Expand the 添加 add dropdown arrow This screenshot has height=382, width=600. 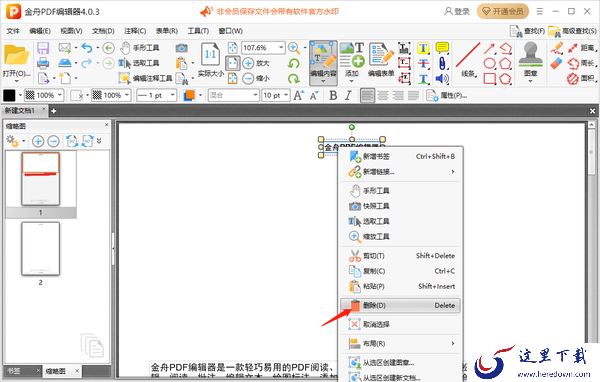click(x=352, y=81)
